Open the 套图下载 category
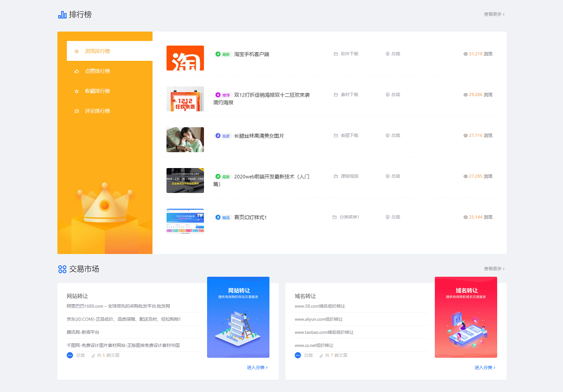The height and width of the screenshot is (392, 563). [x=350, y=135]
